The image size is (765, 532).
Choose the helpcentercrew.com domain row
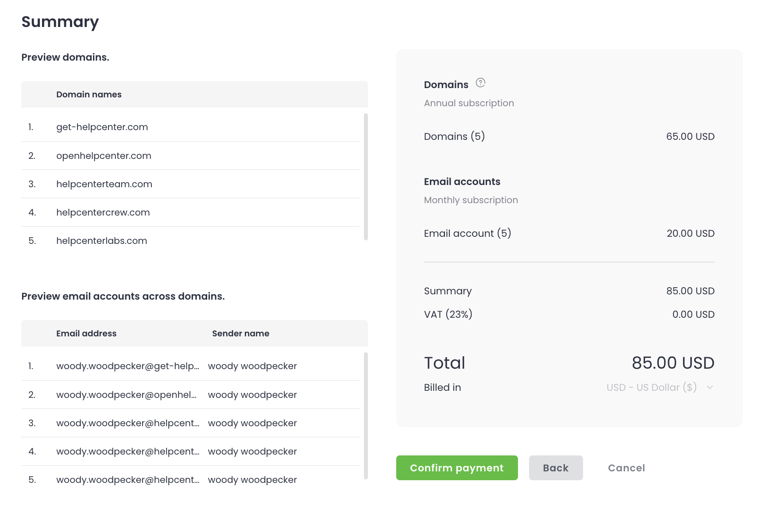pyautogui.click(x=103, y=212)
